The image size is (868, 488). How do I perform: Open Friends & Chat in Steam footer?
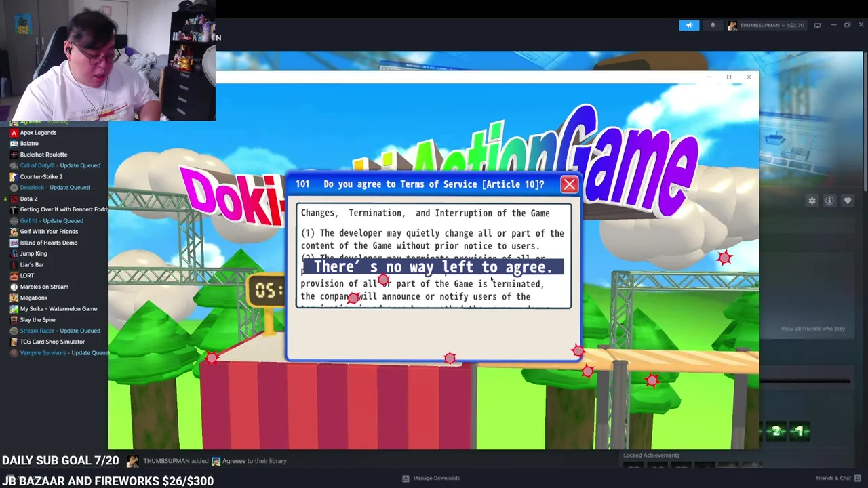[838, 478]
